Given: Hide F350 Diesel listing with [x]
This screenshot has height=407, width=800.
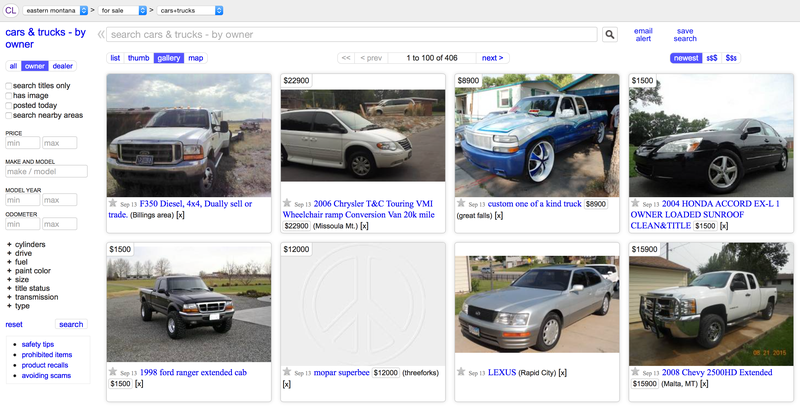Looking at the screenshot, I should tap(180, 215).
